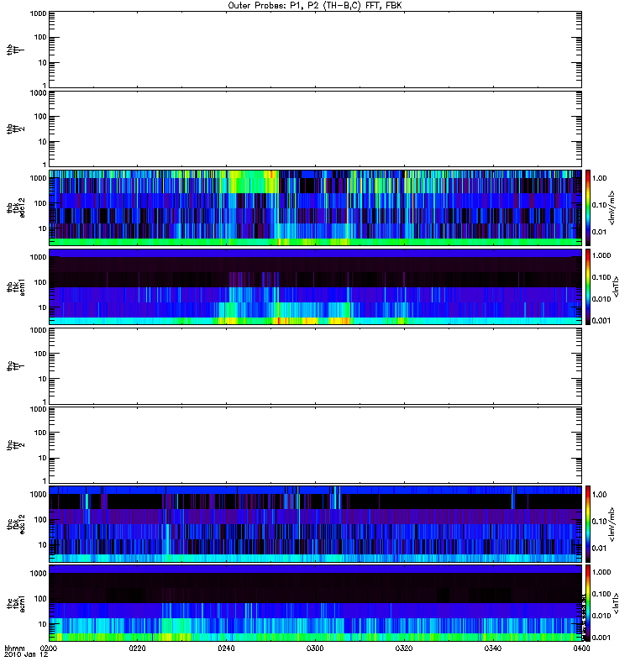This screenshot has width=630, height=672.
Task: Click the thc fbk scm1 color bar
Action: click(x=588, y=603)
